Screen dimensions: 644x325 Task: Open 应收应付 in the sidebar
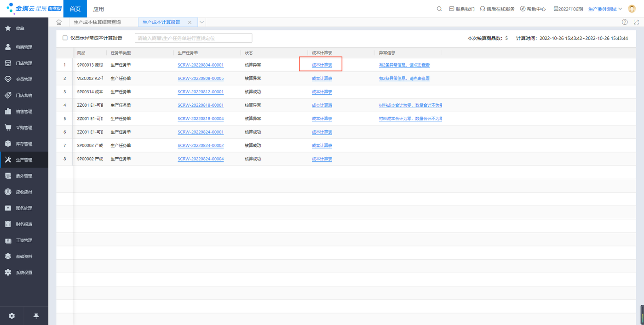point(24,192)
